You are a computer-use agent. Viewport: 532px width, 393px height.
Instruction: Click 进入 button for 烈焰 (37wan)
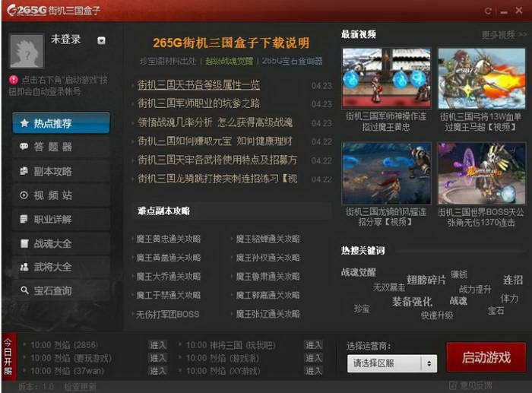(x=158, y=371)
